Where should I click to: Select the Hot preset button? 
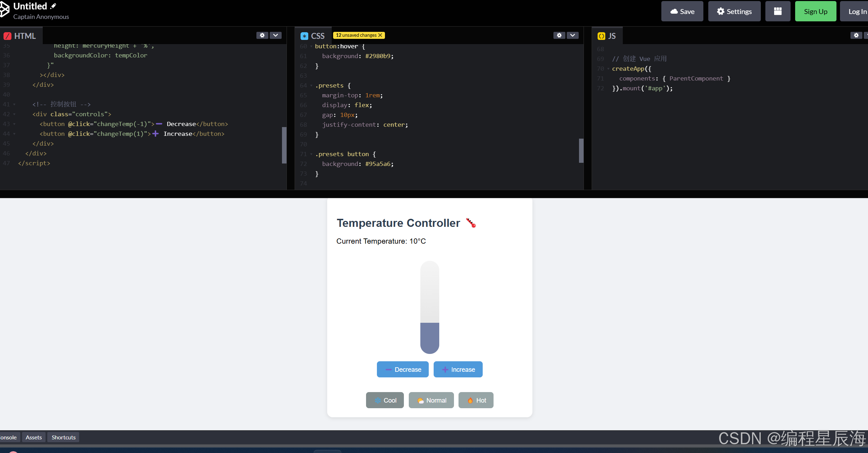pyautogui.click(x=476, y=400)
